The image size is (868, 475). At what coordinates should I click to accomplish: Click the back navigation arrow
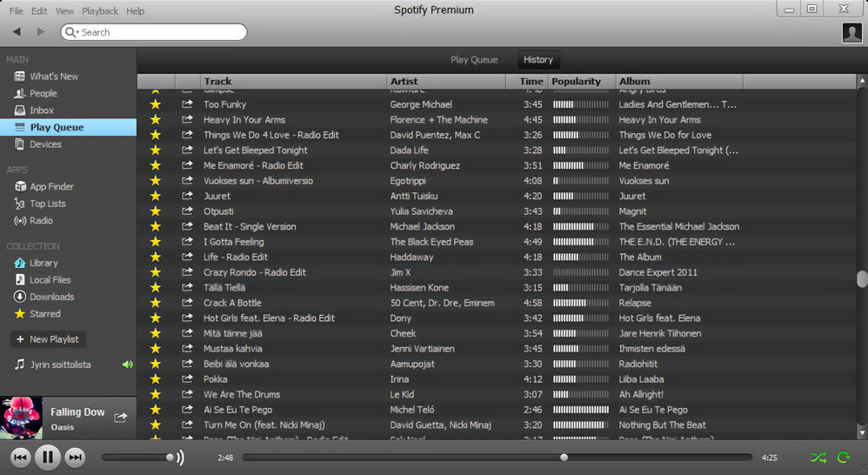pos(17,32)
